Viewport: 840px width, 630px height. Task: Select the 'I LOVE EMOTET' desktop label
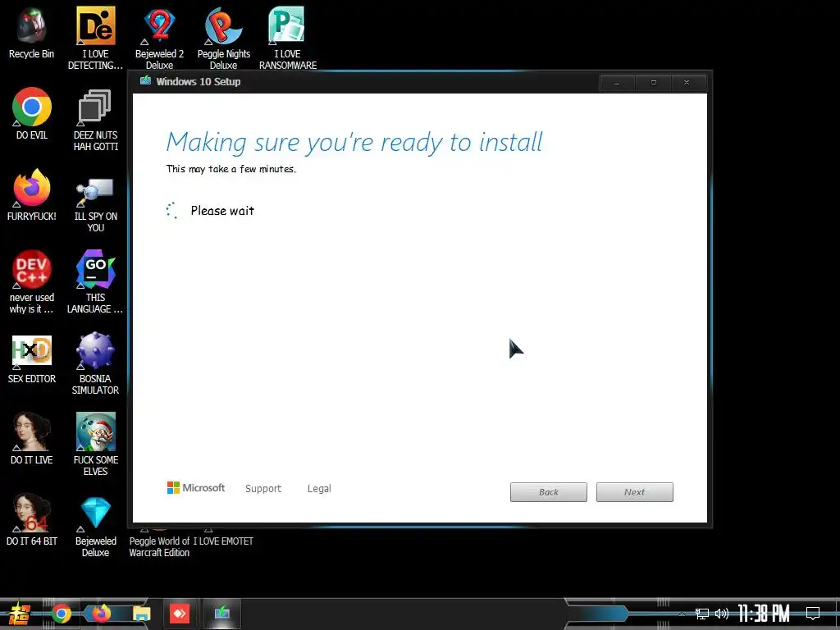(223, 541)
